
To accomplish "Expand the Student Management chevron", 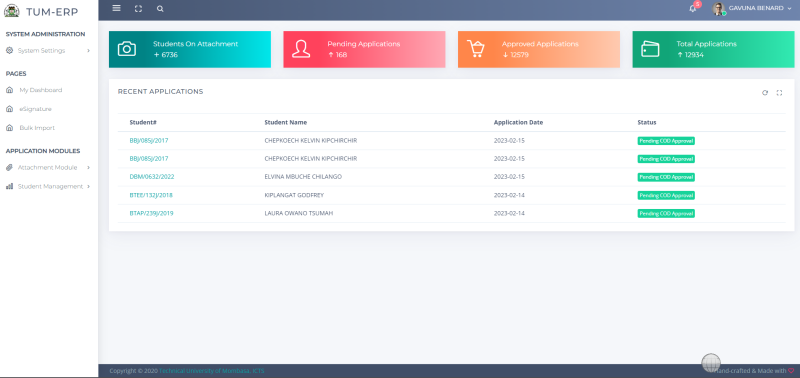I will [x=88, y=186].
